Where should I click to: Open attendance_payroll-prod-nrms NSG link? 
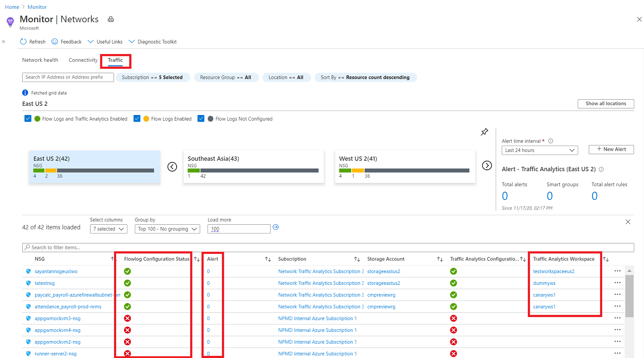tap(68, 307)
